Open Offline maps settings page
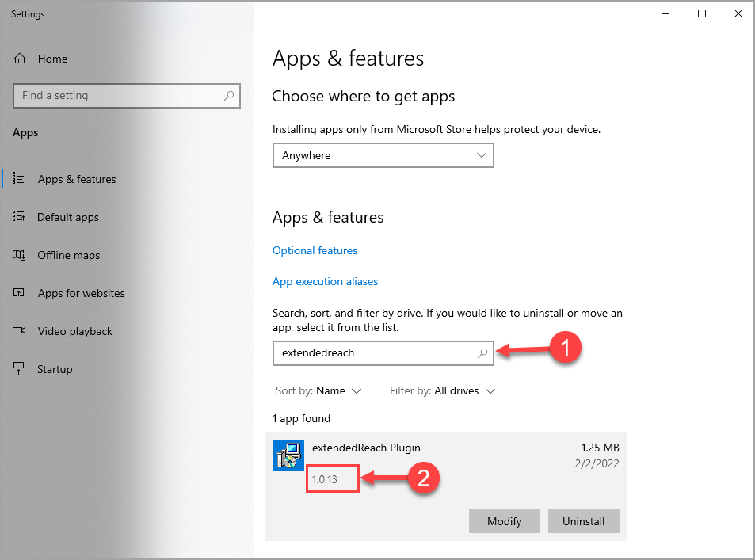 point(68,255)
